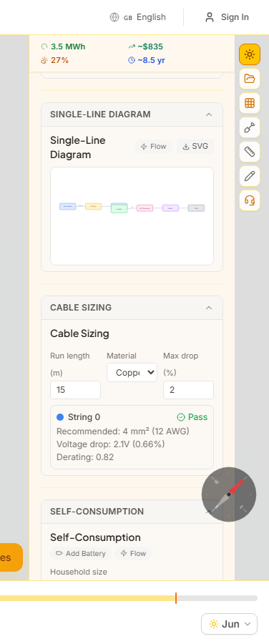Screen dimensions: 269x644
Task: Click the Sign In link
Action: pos(235,17)
